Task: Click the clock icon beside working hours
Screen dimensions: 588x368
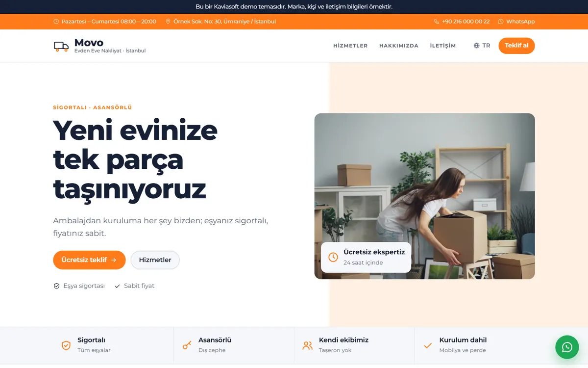Action: point(56,22)
